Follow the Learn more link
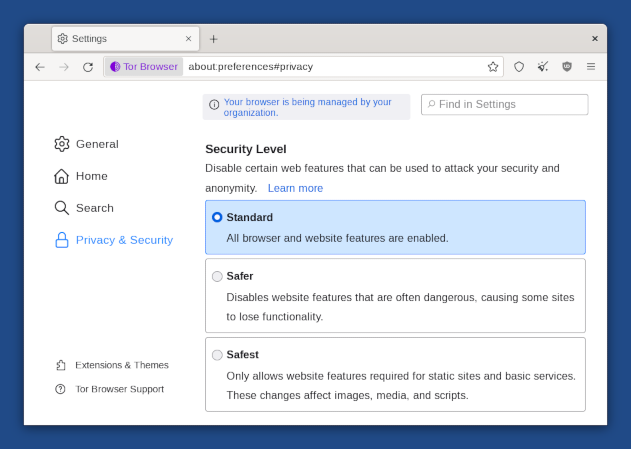The width and height of the screenshot is (631, 449). [x=295, y=188]
